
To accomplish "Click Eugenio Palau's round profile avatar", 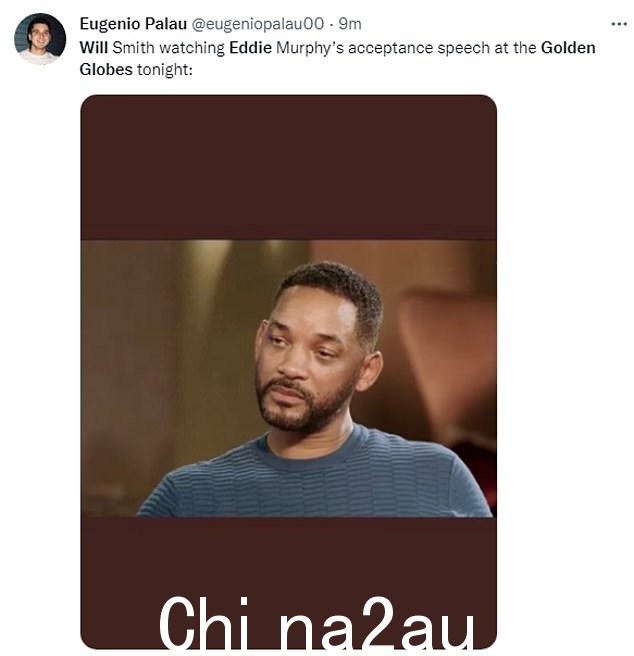I will (x=40, y=39).
